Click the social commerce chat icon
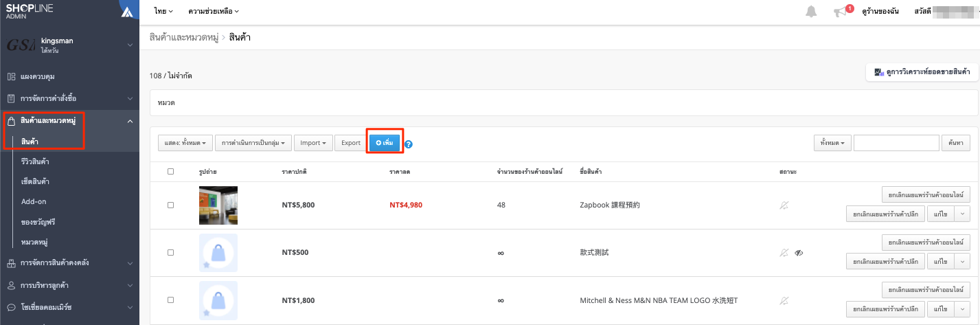Image resolution: width=980 pixels, height=325 pixels. (11, 306)
